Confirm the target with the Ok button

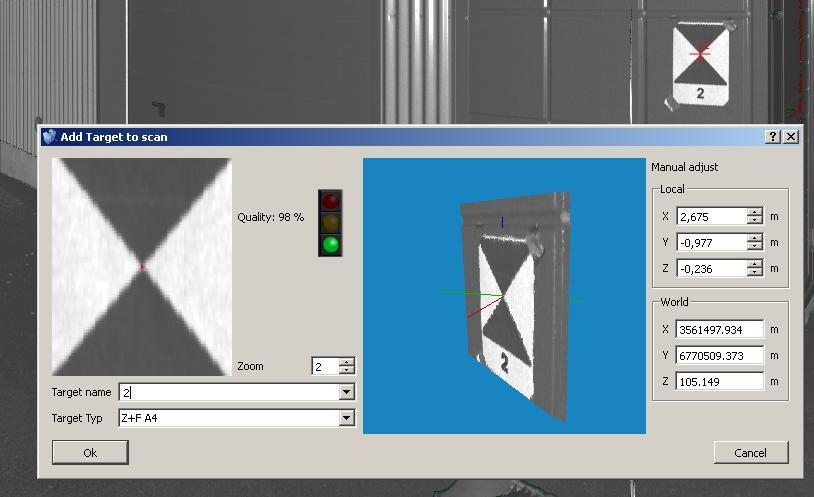pyautogui.click(x=90, y=452)
